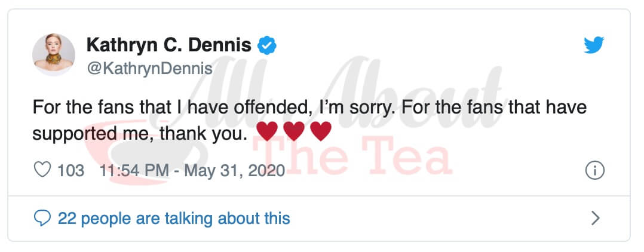Click the 103 likes count
The image size is (644, 252).
(70, 170)
